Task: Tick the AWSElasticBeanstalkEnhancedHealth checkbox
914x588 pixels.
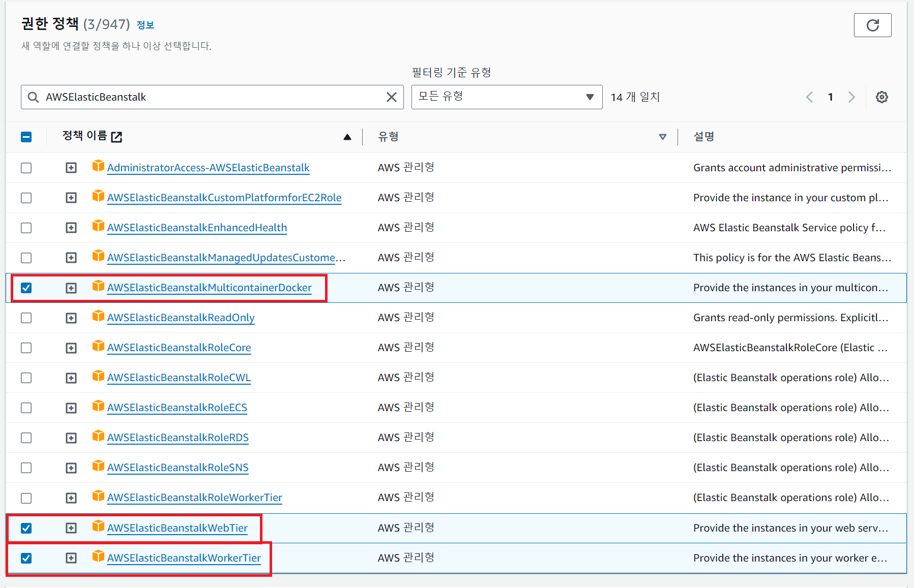Action: [26, 228]
